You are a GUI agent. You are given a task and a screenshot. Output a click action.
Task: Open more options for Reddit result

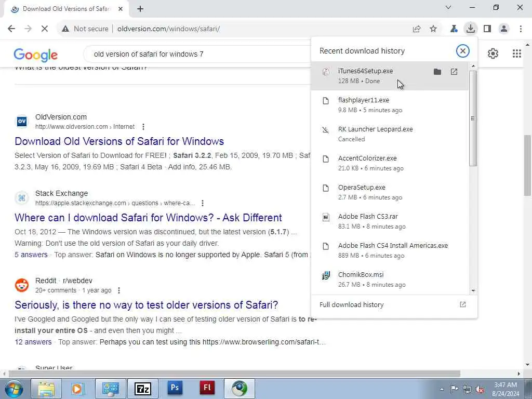119,290
